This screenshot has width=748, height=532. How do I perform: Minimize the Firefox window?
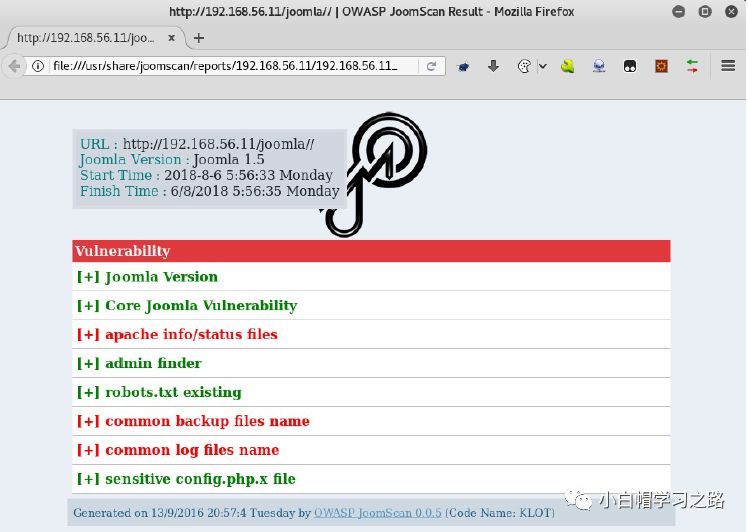tap(678, 11)
